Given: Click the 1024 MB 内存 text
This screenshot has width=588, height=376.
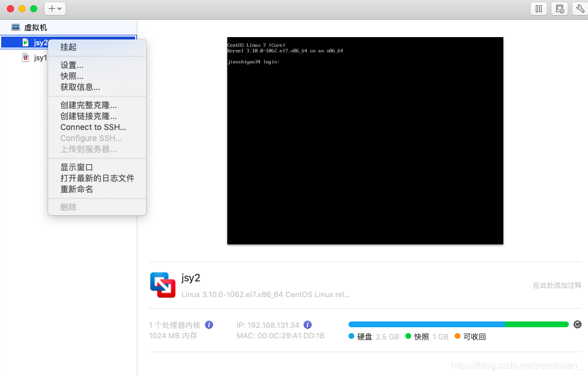Looking at the screenshot, I should (173, 336).
